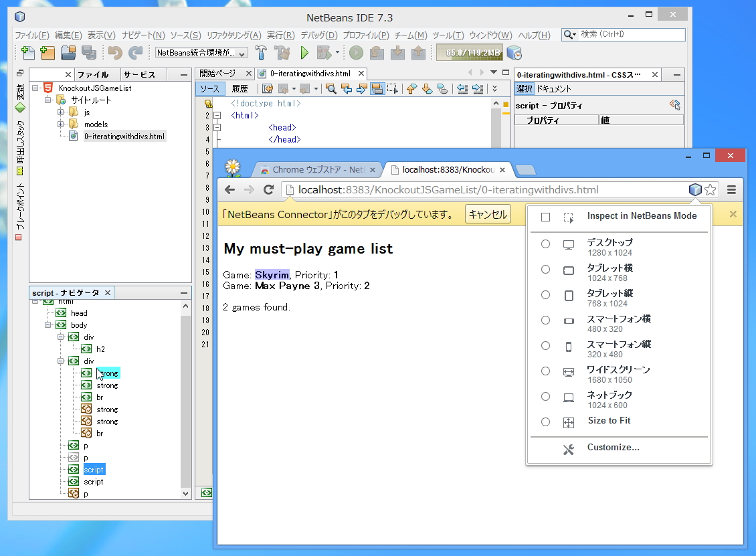Open the 実行 menu in NetBeans
Image resolution: width=756 pixels, height=556 pixels.
[281, 35]
